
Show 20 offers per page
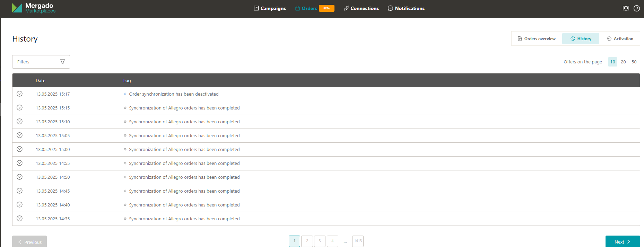point(623,62)
